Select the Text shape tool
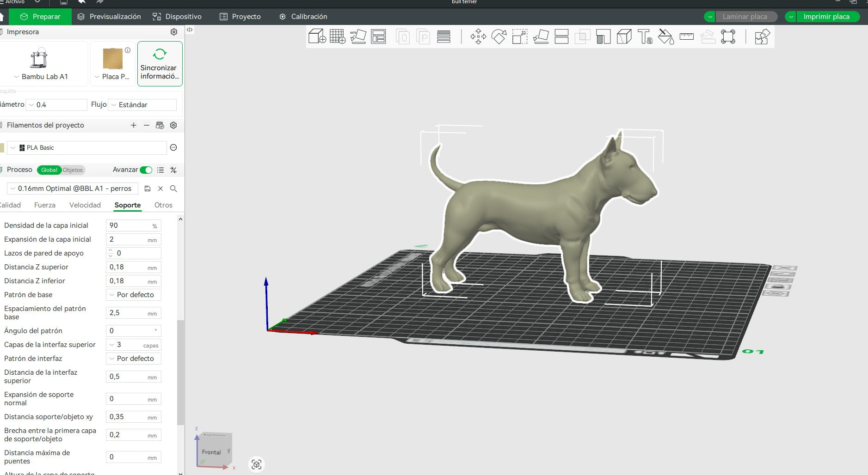 click(x=645, y=37)
